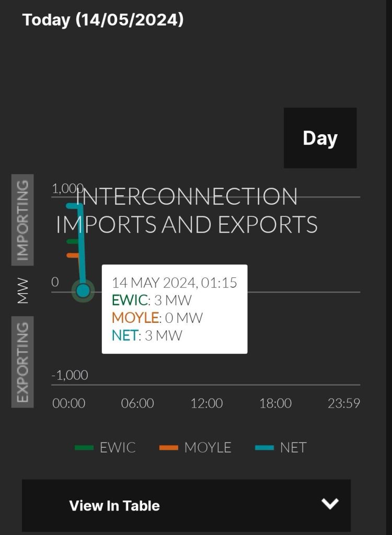Click the short green EWIC chart line
392x535 pixels.
tap(72, 241)
